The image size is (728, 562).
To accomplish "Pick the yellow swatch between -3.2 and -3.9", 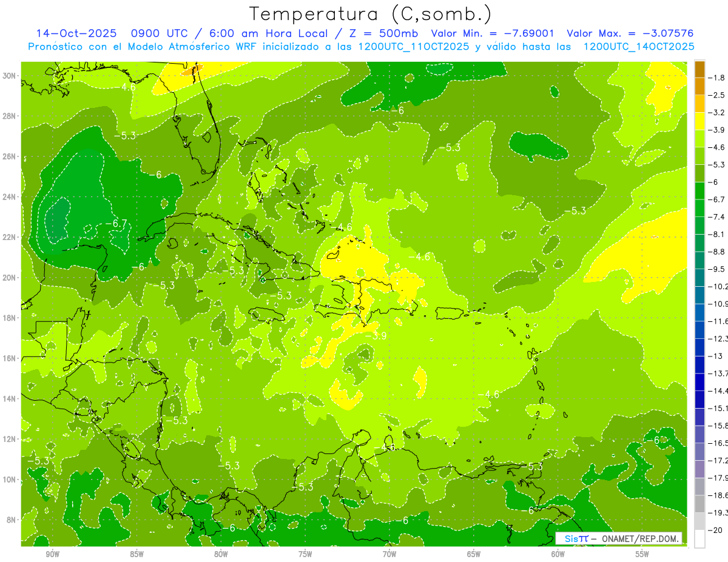I will [x=700, y=121].
